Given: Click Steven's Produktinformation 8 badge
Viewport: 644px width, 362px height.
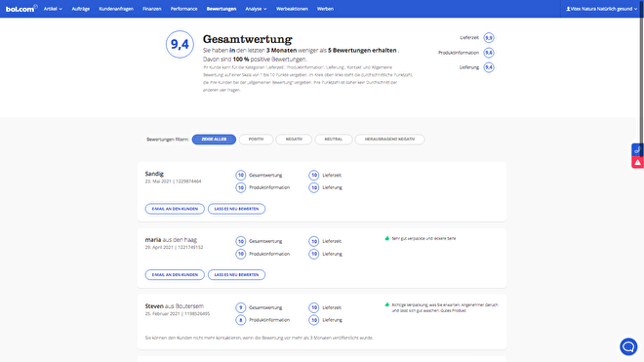Looking at the screenshot, I should (241, 320).
